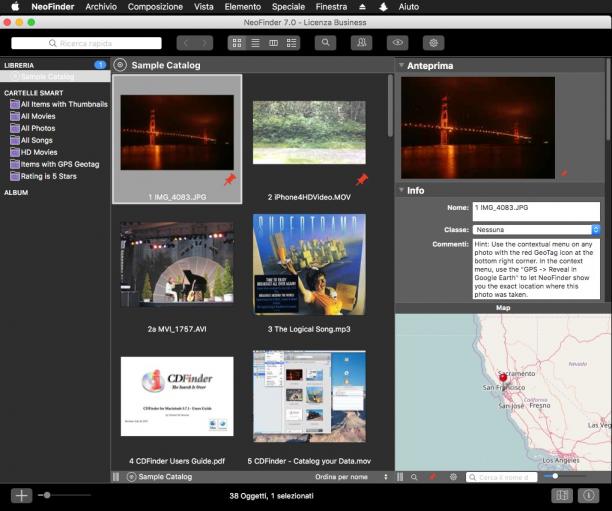Go back with the left arrow
The width and height of the screenshot is (612, 511).
pos(186,43)
